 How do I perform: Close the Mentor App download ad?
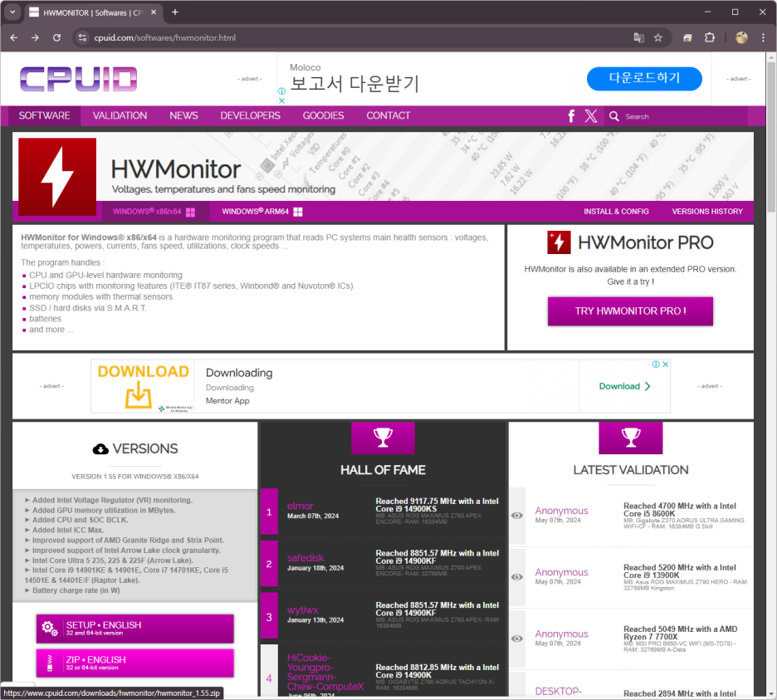coord(666,365)
